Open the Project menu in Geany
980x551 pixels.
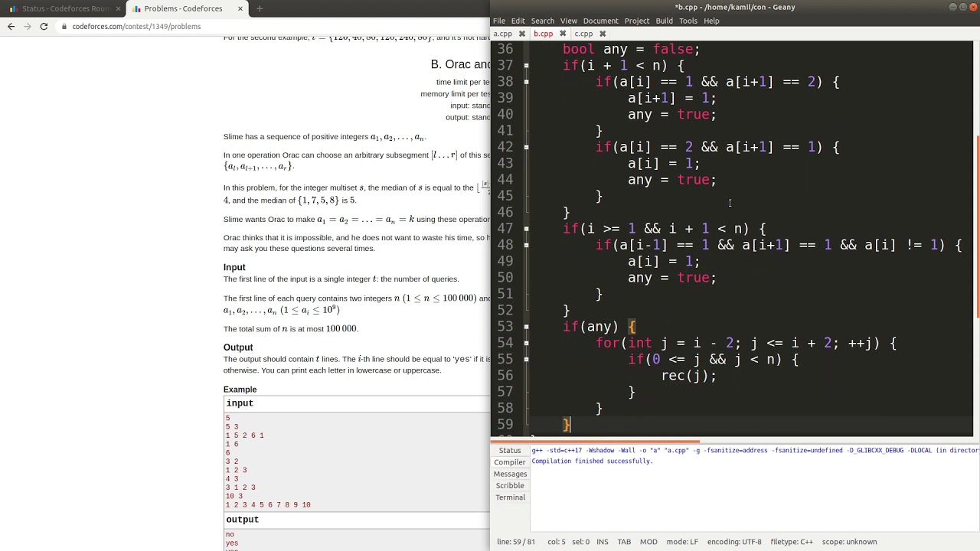click(637, 21)
